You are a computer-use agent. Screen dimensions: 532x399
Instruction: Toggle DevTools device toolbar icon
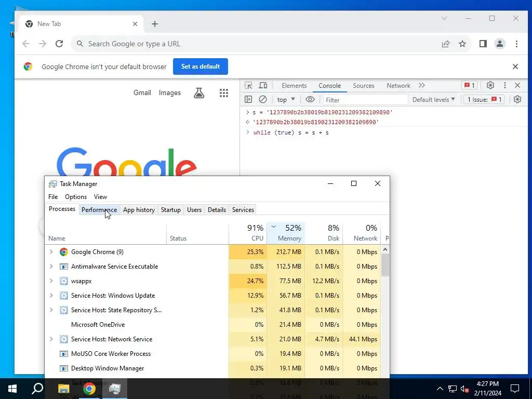pos(263,86)
